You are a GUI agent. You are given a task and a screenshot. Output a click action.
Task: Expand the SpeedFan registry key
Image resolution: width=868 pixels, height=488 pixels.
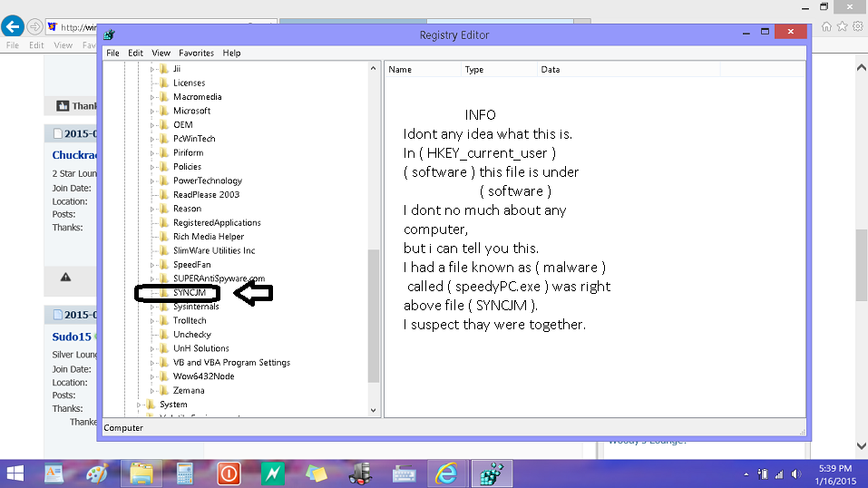click(x=152, y=265)
